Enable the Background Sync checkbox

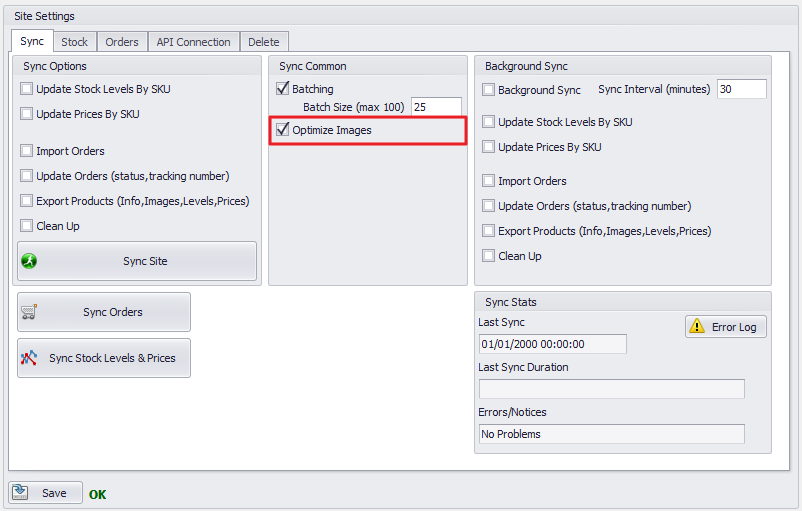tap(489, 90)
